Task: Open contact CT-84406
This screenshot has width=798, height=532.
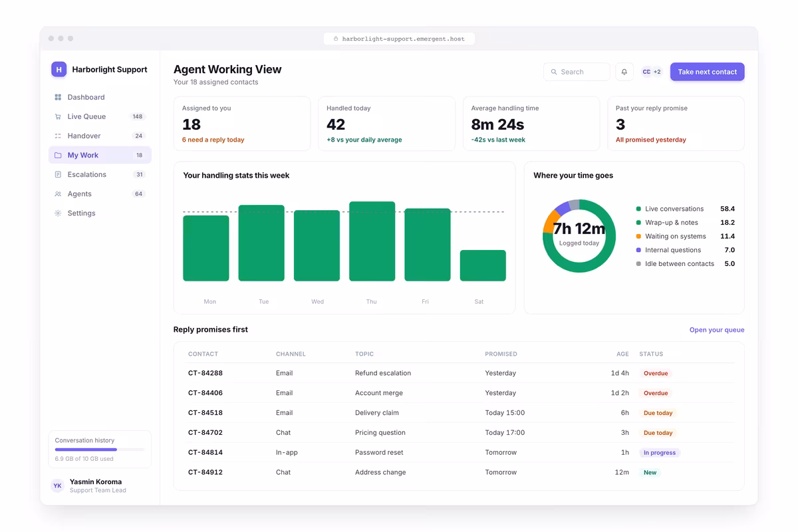Action: point(205,393)
